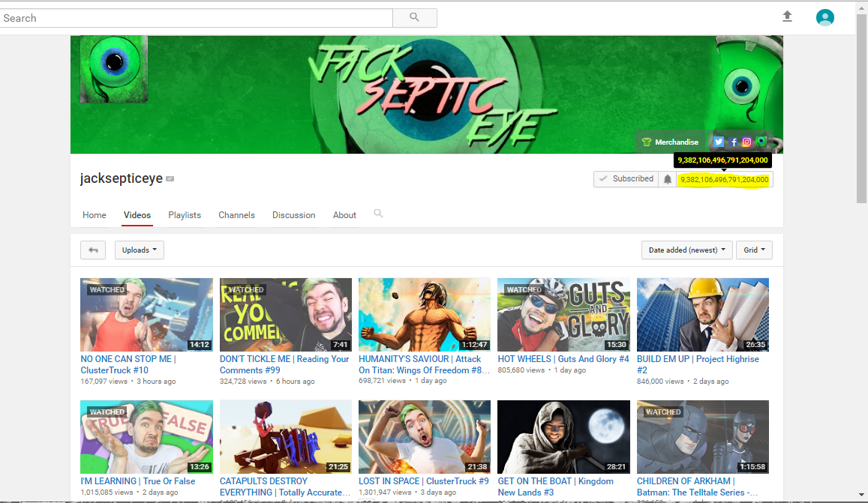Click CHILDREN OF ARKHAM title link
The image size is (868, 503).
click(697, 487)
